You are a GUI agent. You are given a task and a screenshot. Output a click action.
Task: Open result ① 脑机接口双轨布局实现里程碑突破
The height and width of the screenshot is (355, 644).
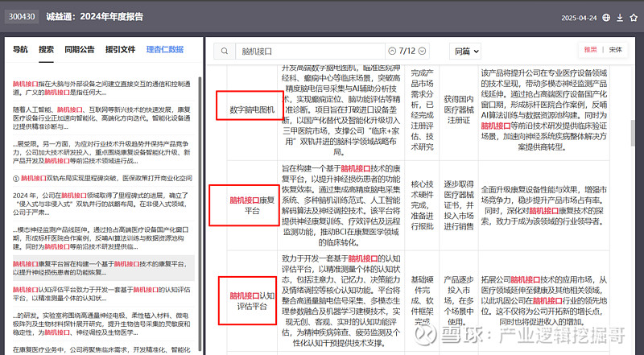tap(103, 179)
